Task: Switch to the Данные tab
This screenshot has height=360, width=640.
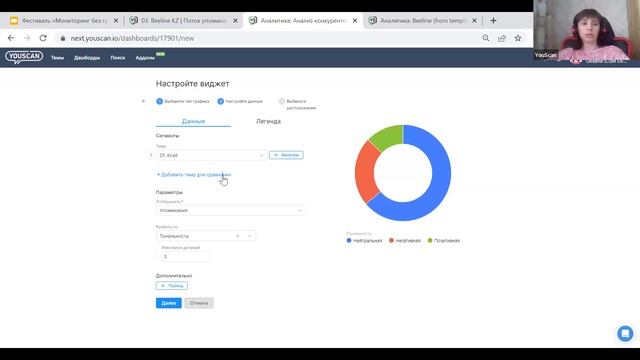Action: coord(193,121)
